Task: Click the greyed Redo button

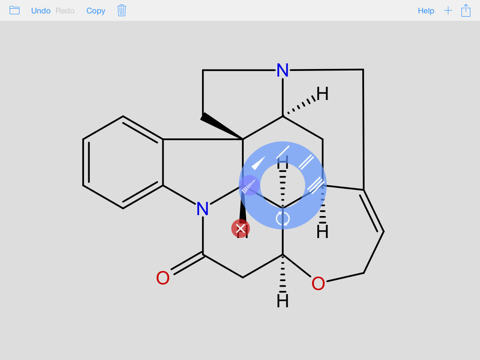Action: (65, 11)
